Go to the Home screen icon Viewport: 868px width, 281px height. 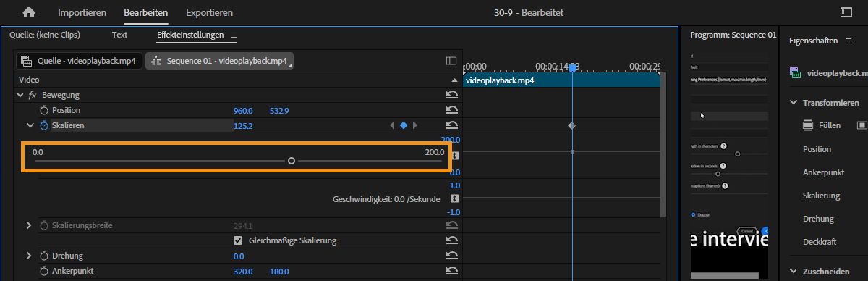[x=29, y=12]
